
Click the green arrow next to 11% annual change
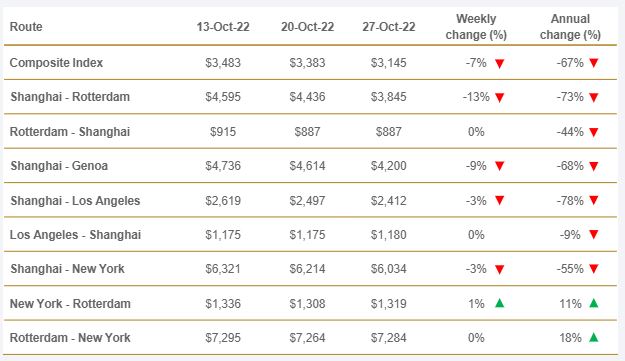tap(594, 303)
